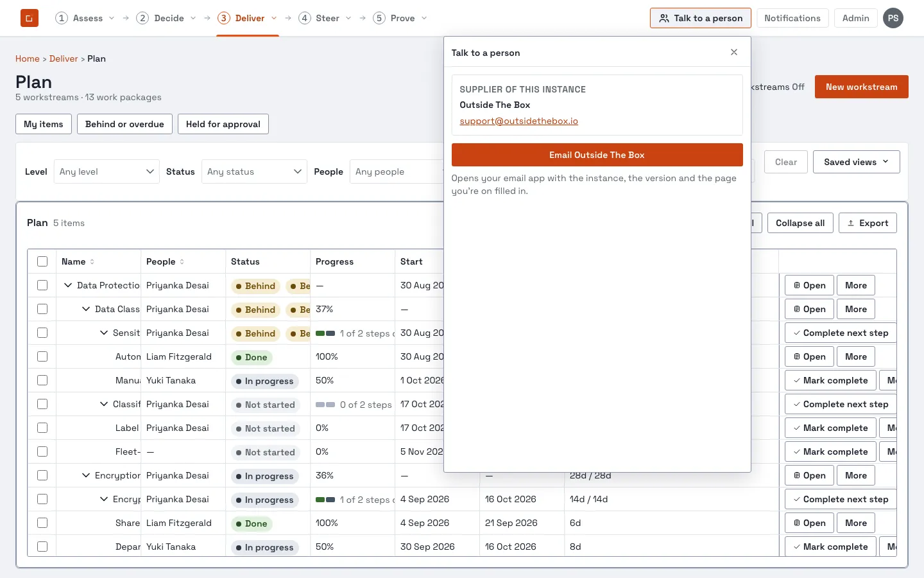Mark the Manual row complete
This screenshot has width=924, height=578.
click(830, 381)
